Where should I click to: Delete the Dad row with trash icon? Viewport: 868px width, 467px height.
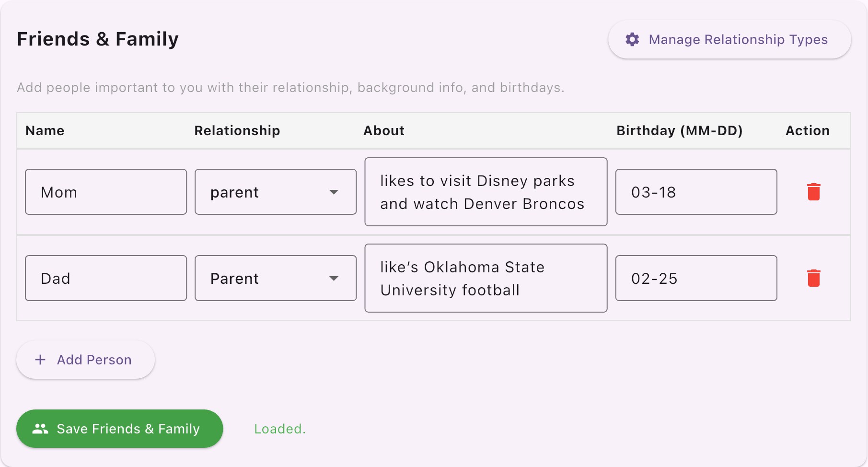click(x=813, y=278)
